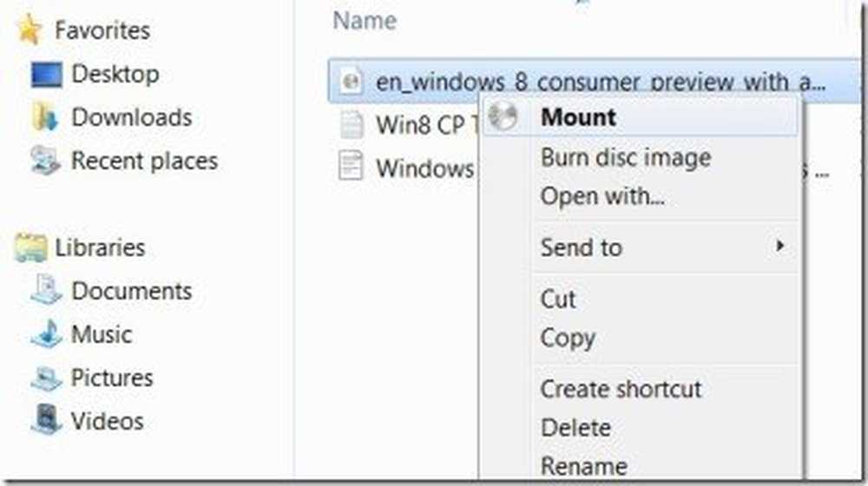
Task: Select Open with... menu entry
Action: click(x=602, y=196)
